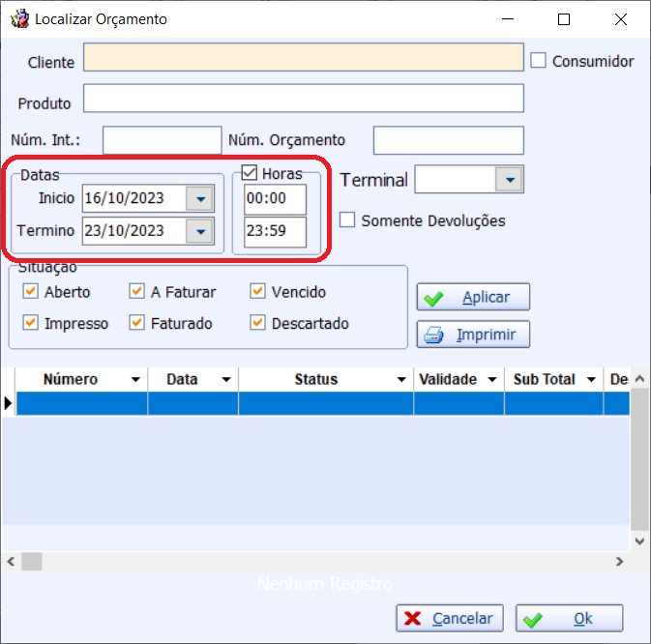The width and height of the screenshot is (651, 644).
Task: Enable the Consumidor checkbox
Action: 539,61
